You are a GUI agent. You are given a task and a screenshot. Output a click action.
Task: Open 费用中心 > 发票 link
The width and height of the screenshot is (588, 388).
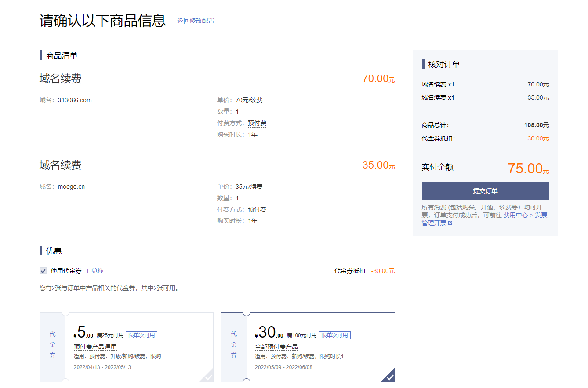[525, 215]
